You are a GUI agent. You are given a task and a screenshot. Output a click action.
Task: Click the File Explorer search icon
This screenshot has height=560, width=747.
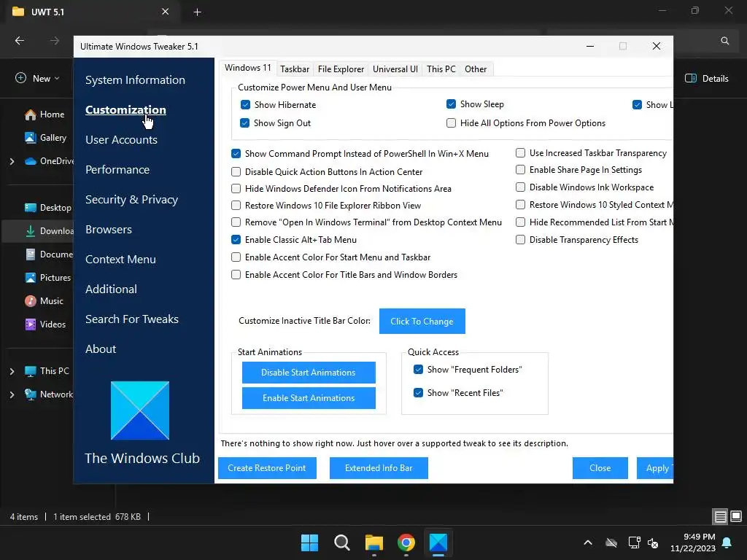point(724,41)
